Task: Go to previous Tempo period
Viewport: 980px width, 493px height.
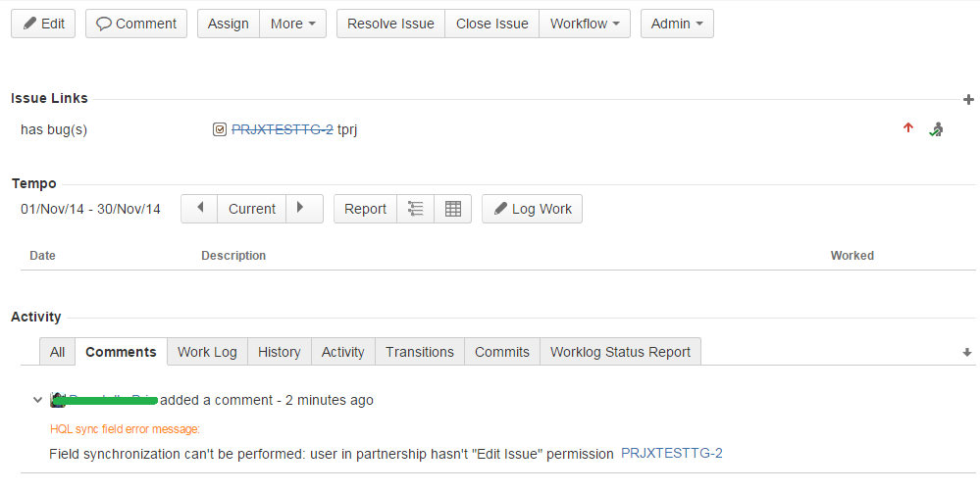Action: click(199, 209)
